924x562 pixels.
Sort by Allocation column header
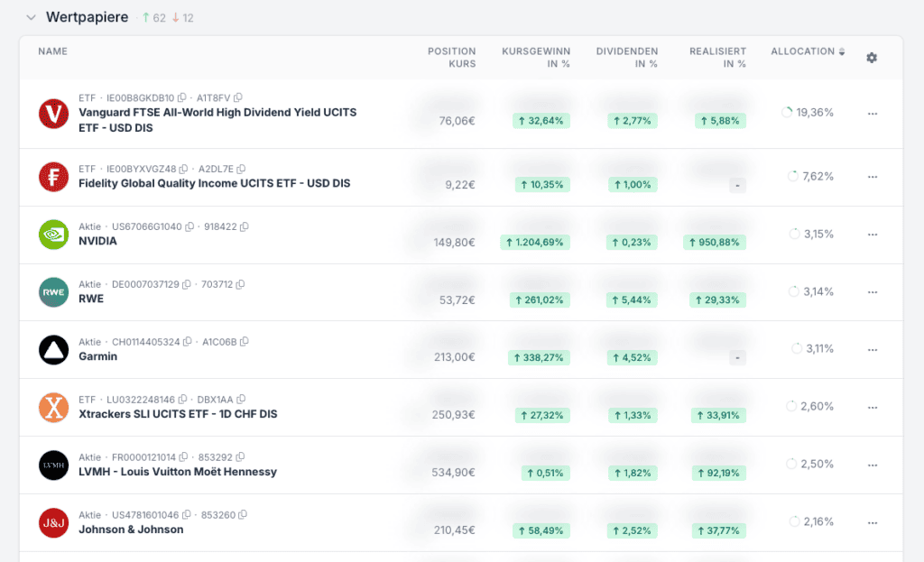(808, 52)
